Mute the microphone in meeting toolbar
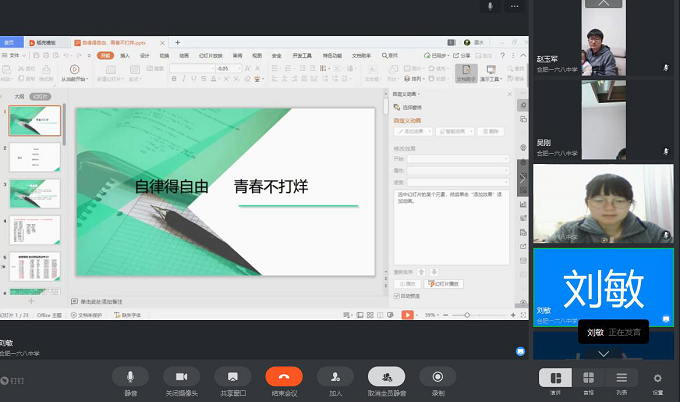680x402 pixels. coord(130,376)
